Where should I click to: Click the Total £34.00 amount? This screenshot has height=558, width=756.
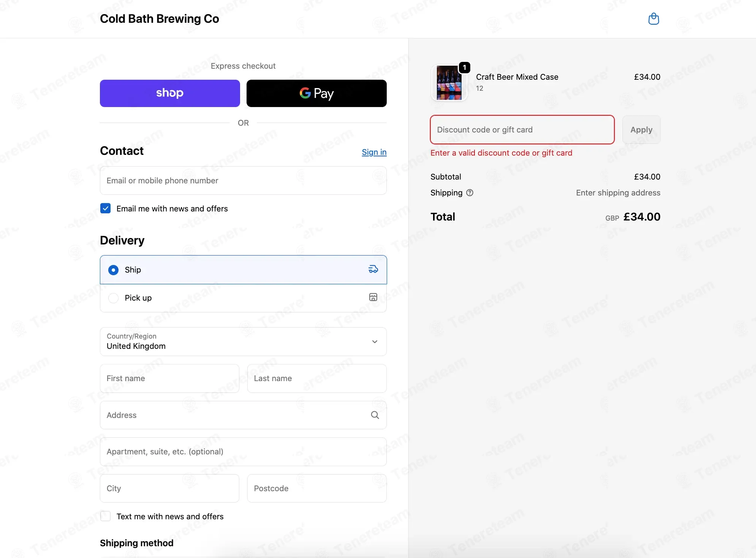pyautogui.click(x=642, y=217)
